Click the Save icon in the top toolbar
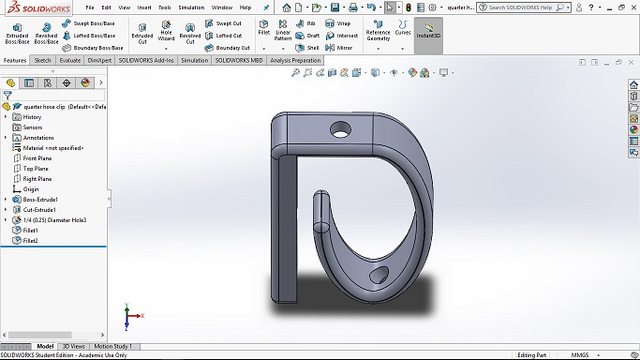The width and height of the screenshot is (640, 360). pyautogui.click(x=335, y=8)
